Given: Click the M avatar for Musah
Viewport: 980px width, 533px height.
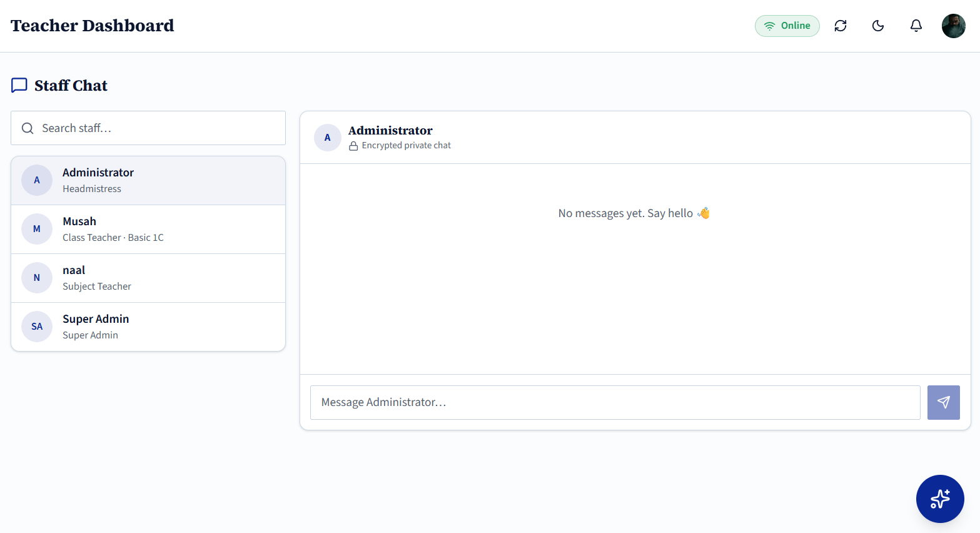Looking at the screenshot, I should pos(37,229).
